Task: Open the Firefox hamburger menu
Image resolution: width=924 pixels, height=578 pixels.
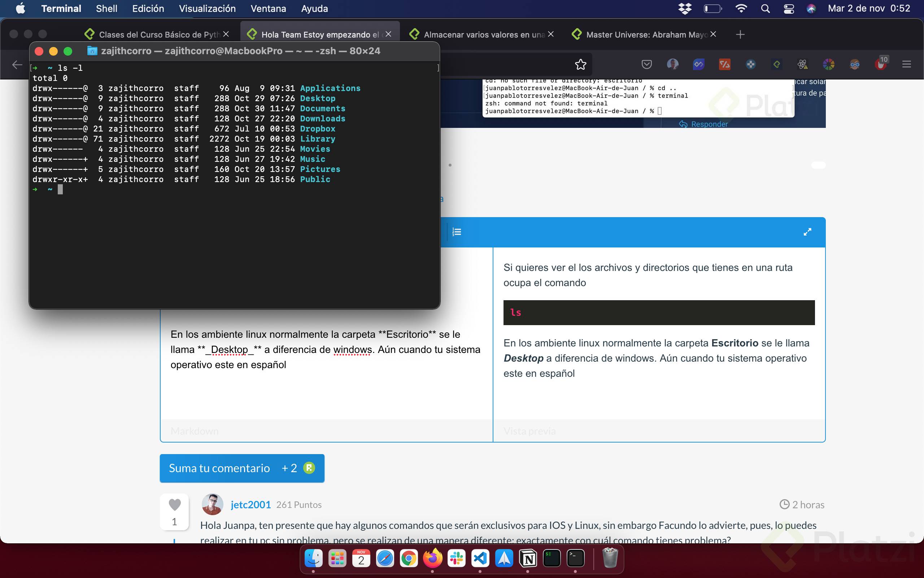Action: [x=906, y=64]
